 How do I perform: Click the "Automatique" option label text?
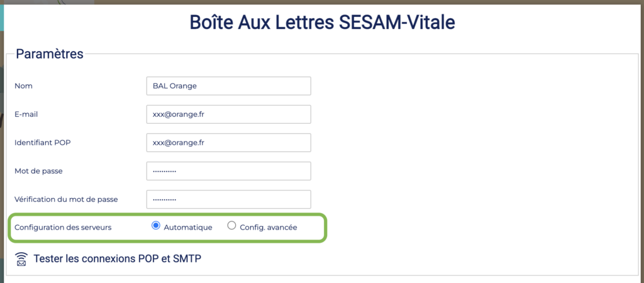[188, 227]
